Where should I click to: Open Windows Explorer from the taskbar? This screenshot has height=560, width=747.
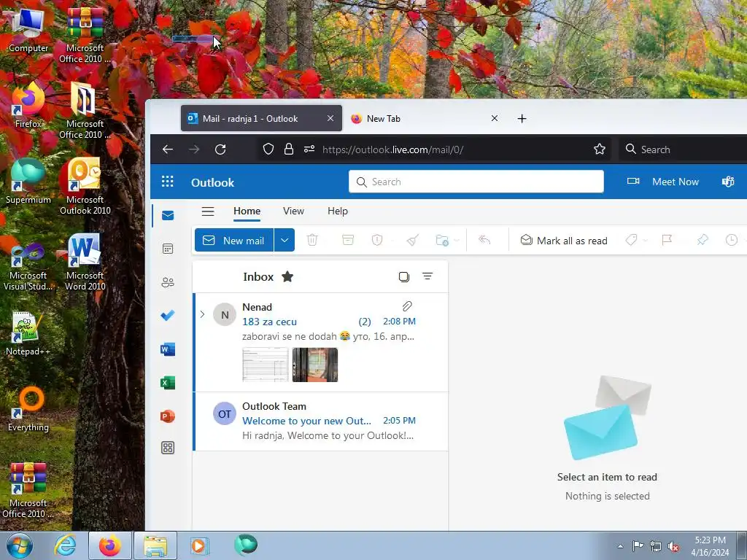[x=155, y=545]
